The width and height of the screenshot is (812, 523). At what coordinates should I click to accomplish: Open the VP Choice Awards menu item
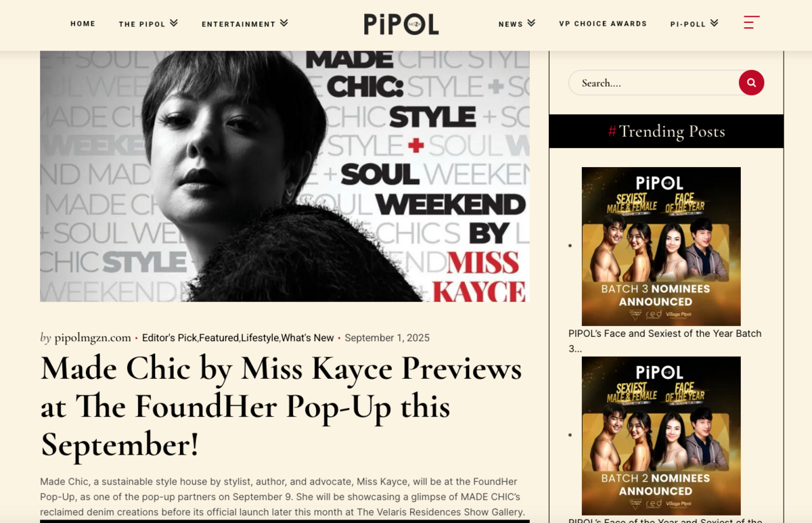click(x=603, y=24)
